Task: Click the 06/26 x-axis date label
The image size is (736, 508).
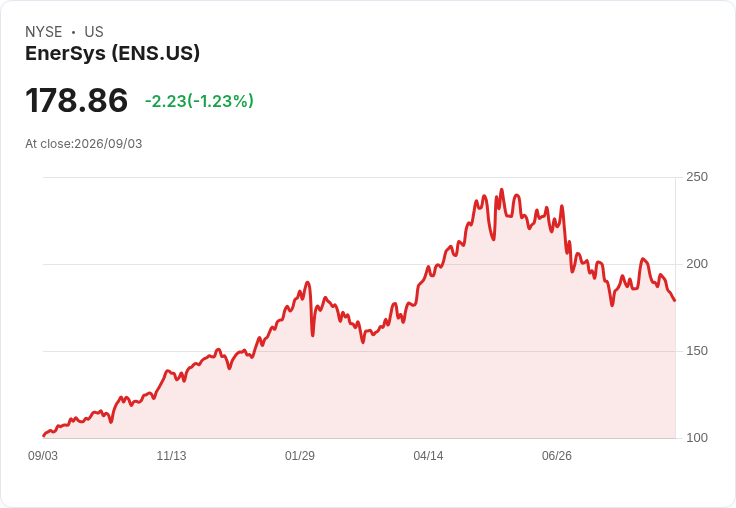Action: click(x=557, y=456)
